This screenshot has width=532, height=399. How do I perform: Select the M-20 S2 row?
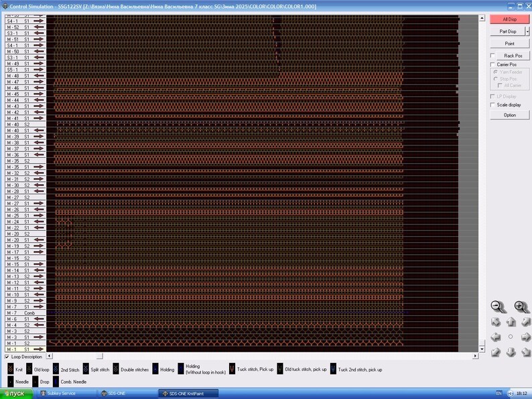click(x=25, y=234)
